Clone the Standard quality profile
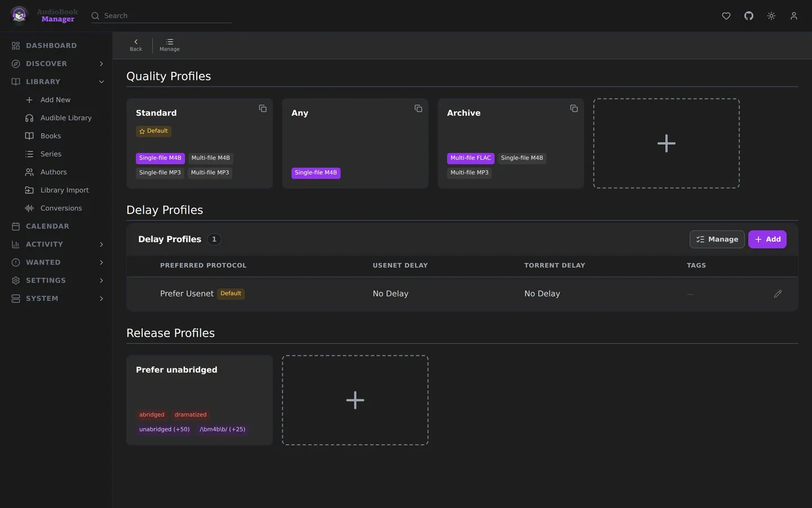 click(263, 108)
